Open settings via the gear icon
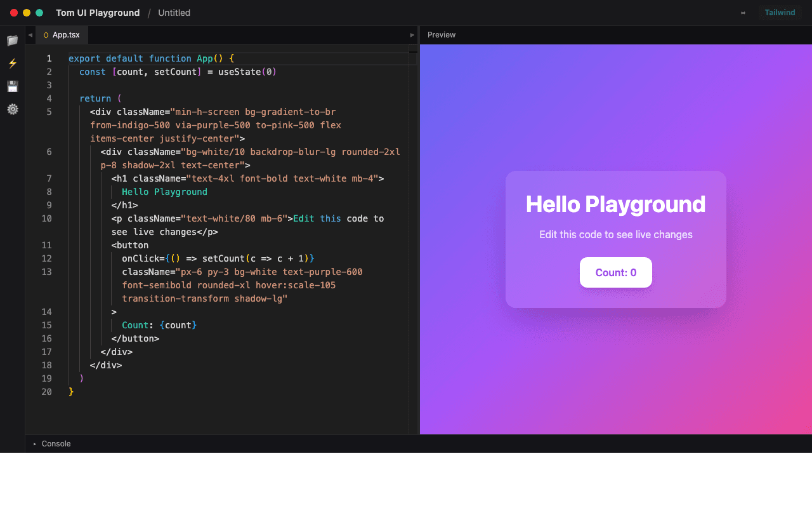 coord(12,109)
